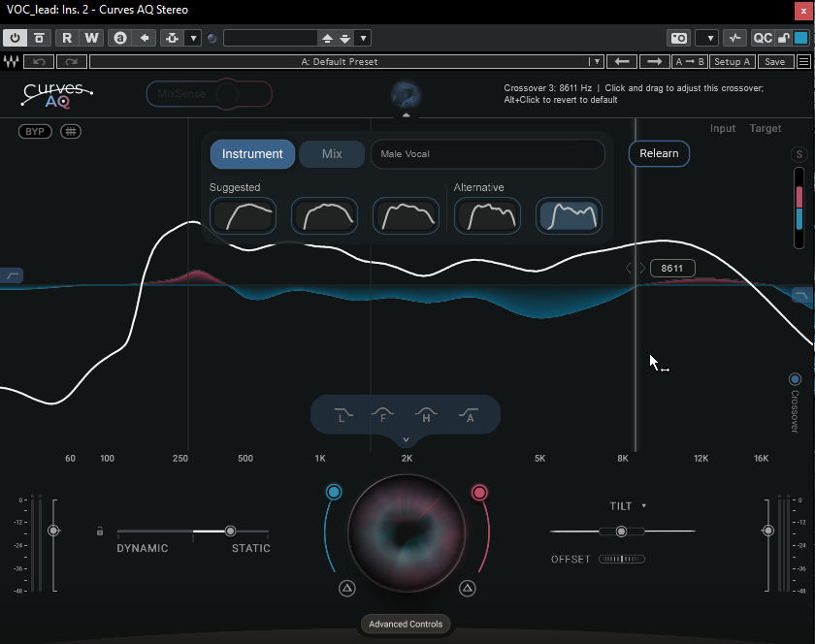815x644 pixels.
Task: Enable the W write automation button
Action: 91,38
